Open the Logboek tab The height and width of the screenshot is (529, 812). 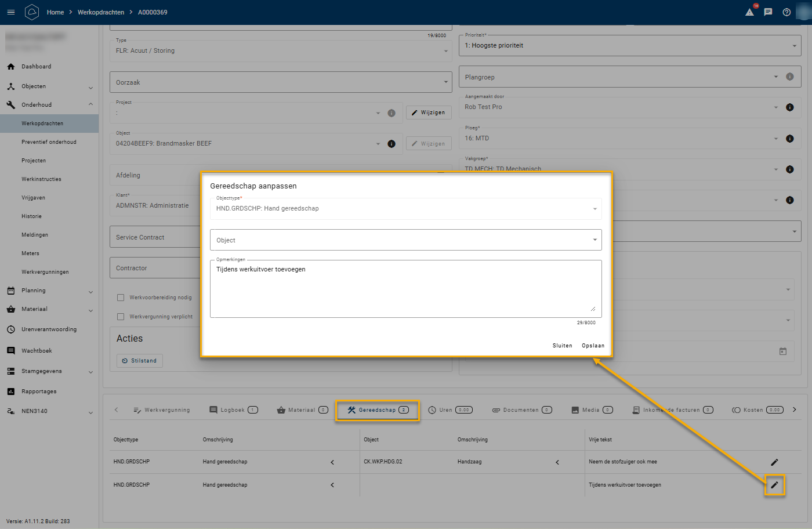pyautogui.click(x=233, y=410)
